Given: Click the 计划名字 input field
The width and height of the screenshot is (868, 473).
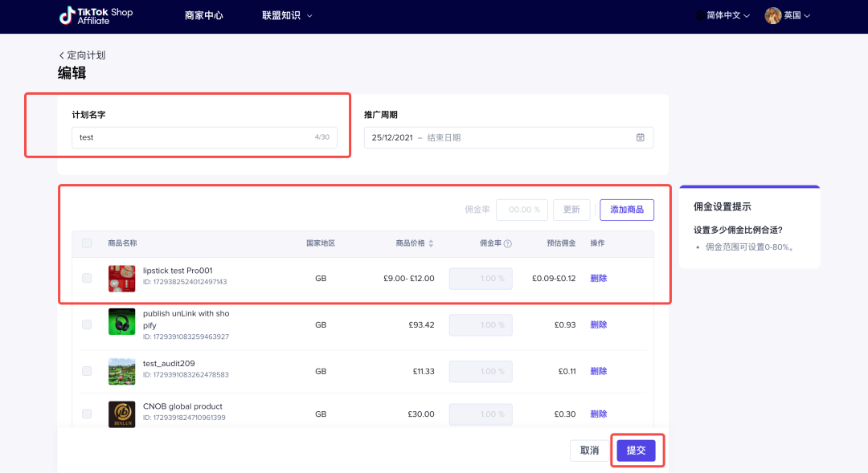Looking at the screenshot, I should [x=204, y=137].
